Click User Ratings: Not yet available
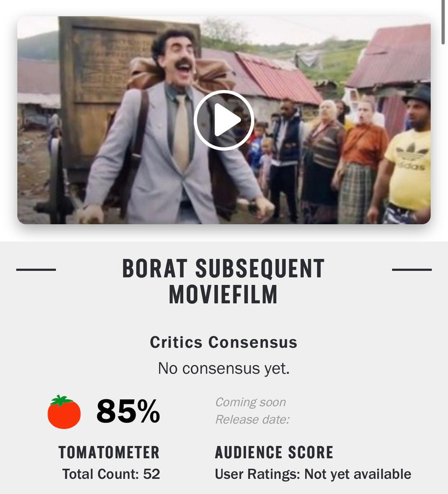448x494 pixels. [313, 474]
